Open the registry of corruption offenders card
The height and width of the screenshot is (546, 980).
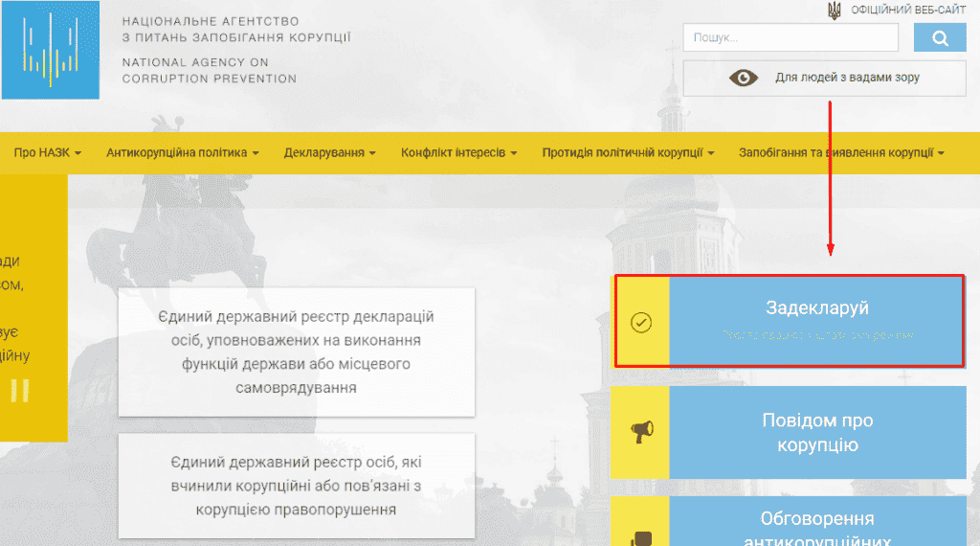coord(296,485)
